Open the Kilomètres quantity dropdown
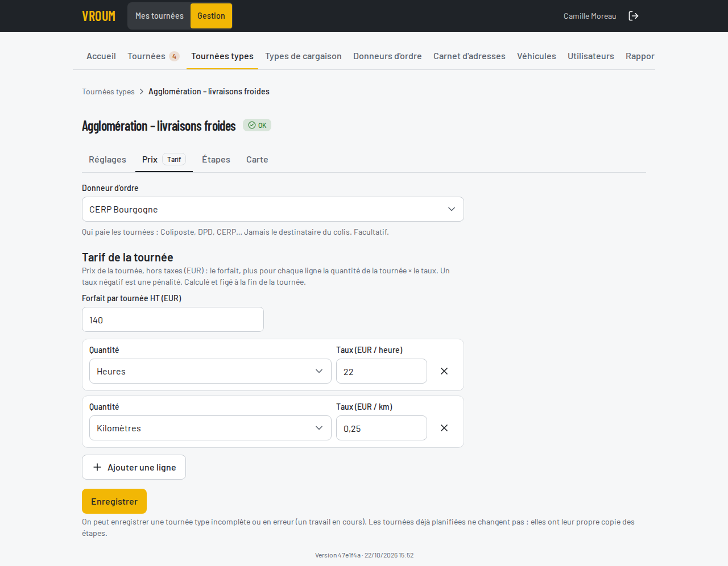The image size is (728, 566). [210, 428]
